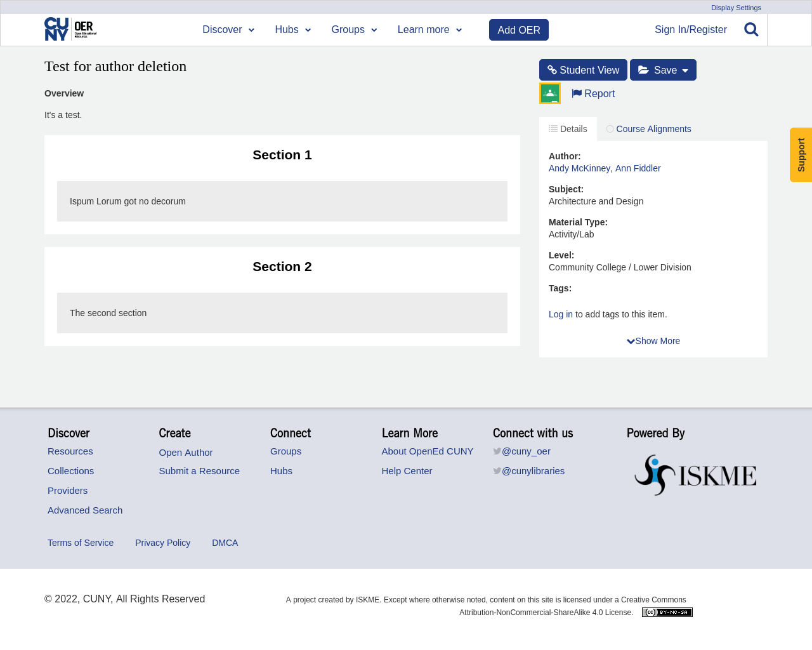Image resolution: width=812 pixels, height=650 pixels.
Task: Switch to the Course Alignments tab
Action: coord(648,129)
